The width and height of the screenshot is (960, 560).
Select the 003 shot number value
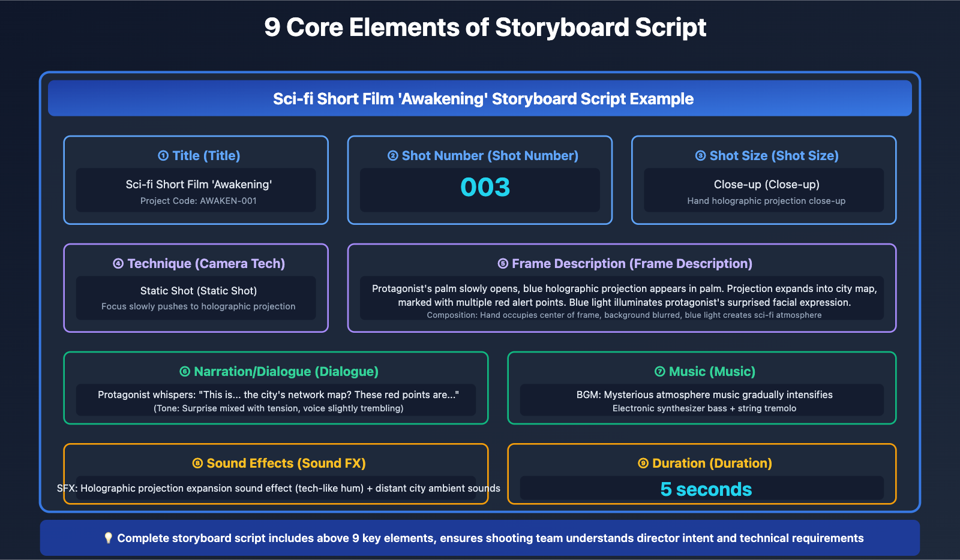[485, 188]
